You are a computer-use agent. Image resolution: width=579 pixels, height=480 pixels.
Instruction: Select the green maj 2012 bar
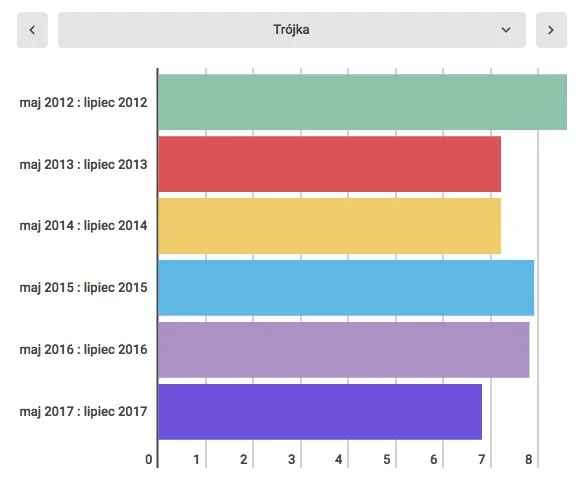coord(362,102)
